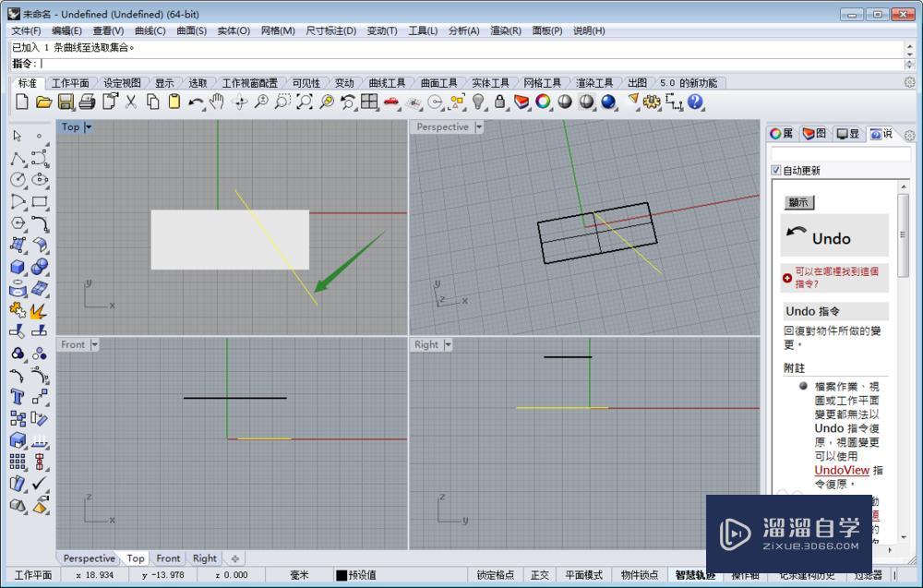This screenshot has height=588, width=923.
Task: Toggle 锁定格点 grid snap
Action: click(495, 575)
